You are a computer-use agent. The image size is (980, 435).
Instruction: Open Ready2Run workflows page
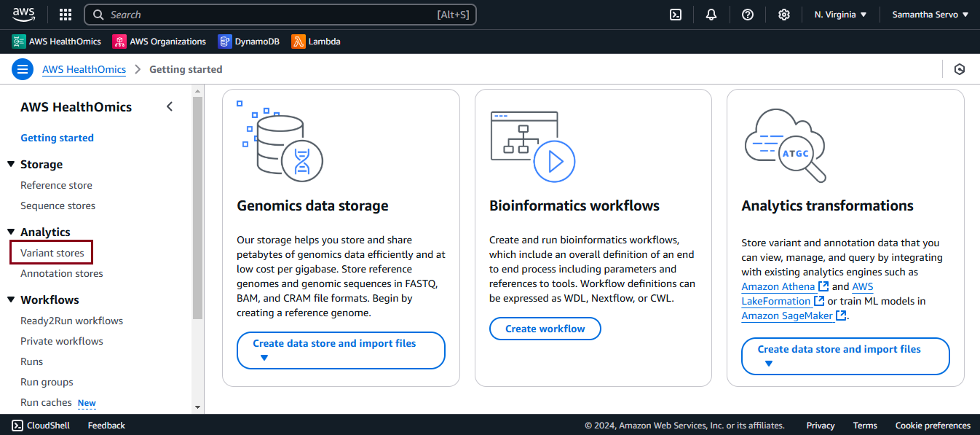pyautogui.click(x=71, y=321)
